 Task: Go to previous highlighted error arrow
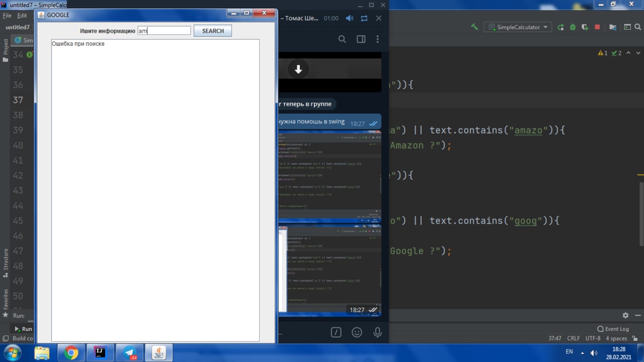tap(629, 53)
